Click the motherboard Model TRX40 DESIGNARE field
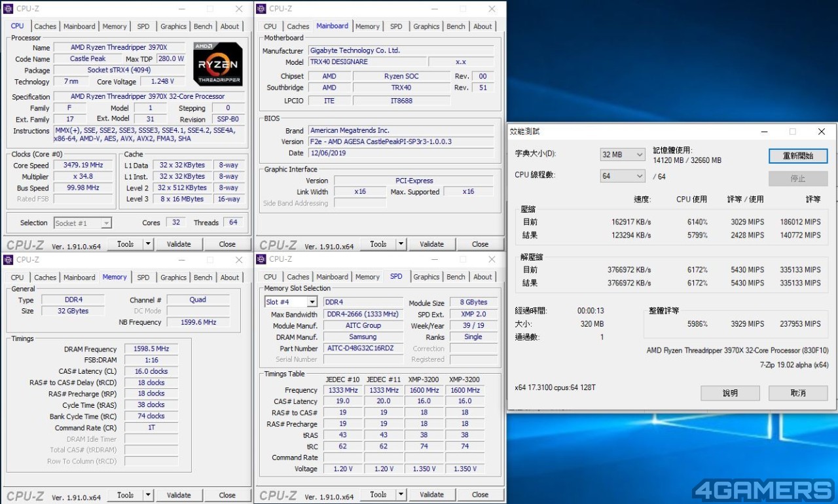Viewport: 838px width, 504px height. point(367,62)
